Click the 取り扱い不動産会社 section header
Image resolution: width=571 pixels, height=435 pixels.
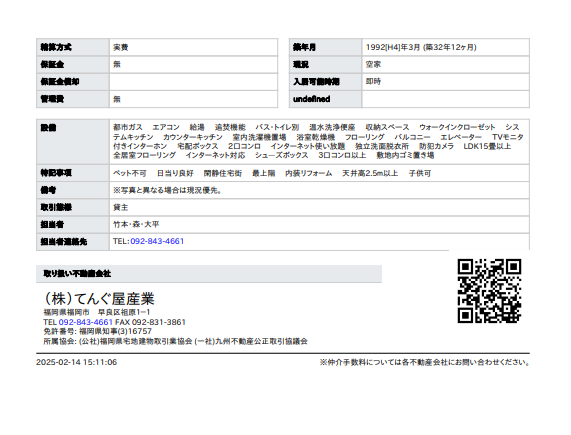(x=209, y=274)
